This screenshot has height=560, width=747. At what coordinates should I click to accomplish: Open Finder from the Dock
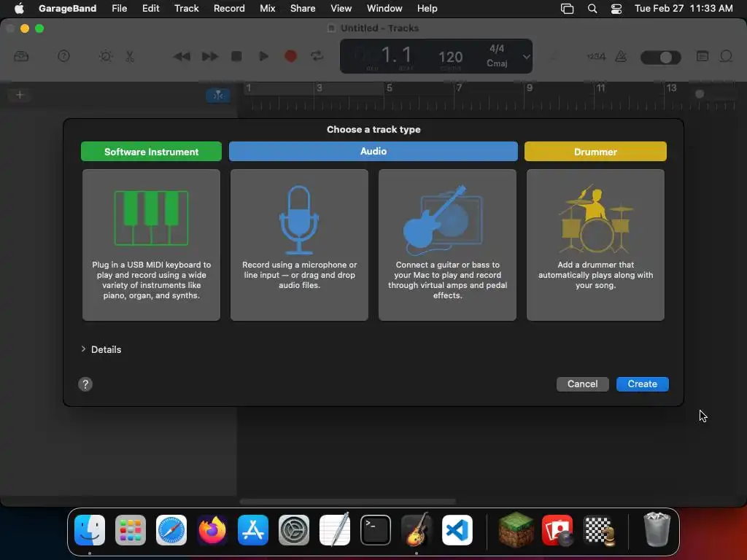[x=90, y=530]
